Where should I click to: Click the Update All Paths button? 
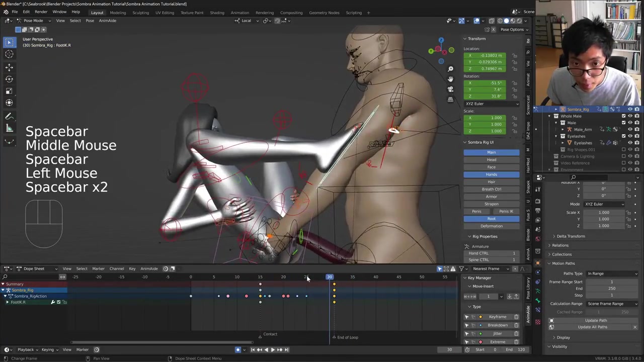click(592, 327)
